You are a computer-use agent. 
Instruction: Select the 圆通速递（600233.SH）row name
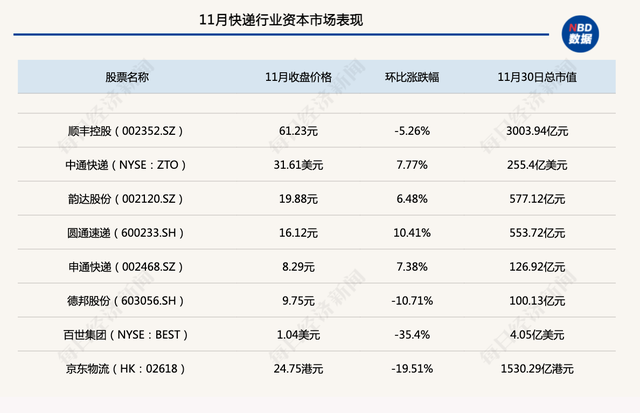tap(126, 233)
